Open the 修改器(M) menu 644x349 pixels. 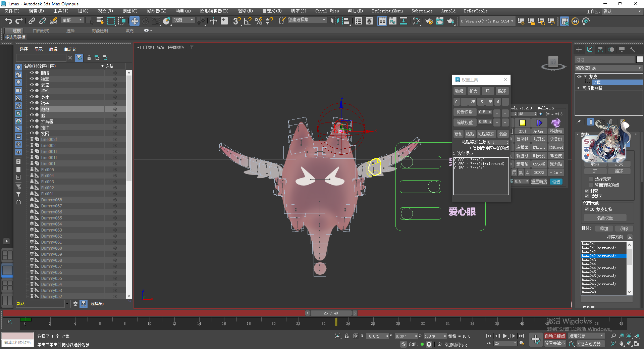point(156,11)
